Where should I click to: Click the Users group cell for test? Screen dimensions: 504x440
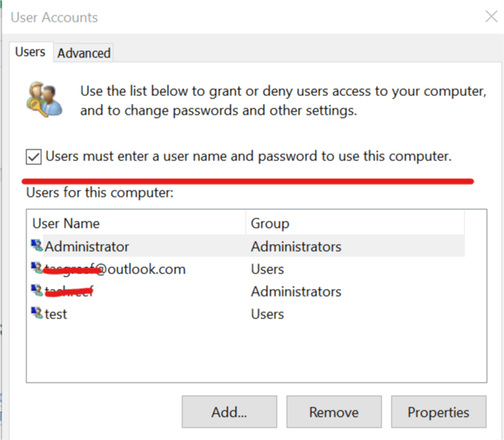click(x=268, y=314)
